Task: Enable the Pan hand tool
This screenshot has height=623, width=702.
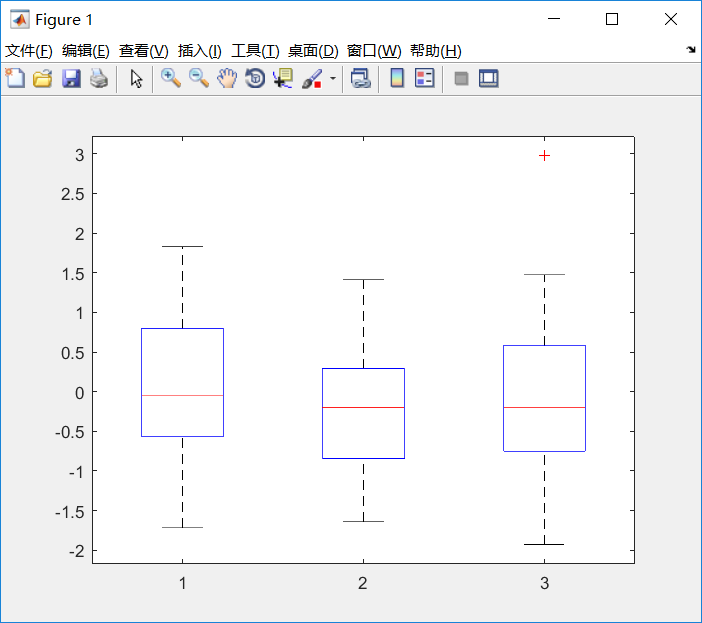Action: pyautogui.click(x=227, y=78)
